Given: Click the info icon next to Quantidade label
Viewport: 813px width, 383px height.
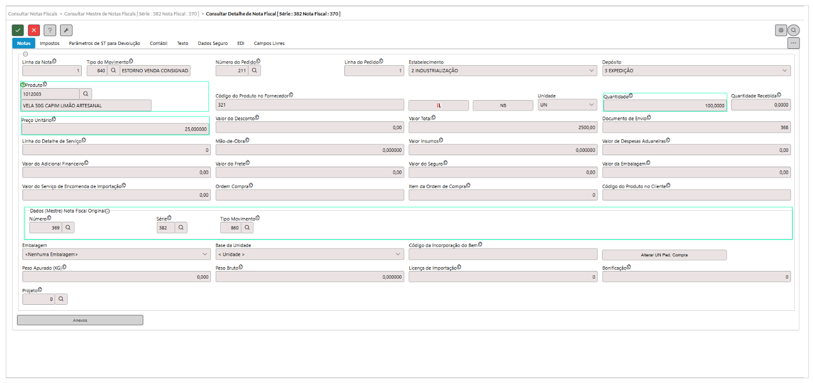Looking at the screenshot, I should [631, 95].
